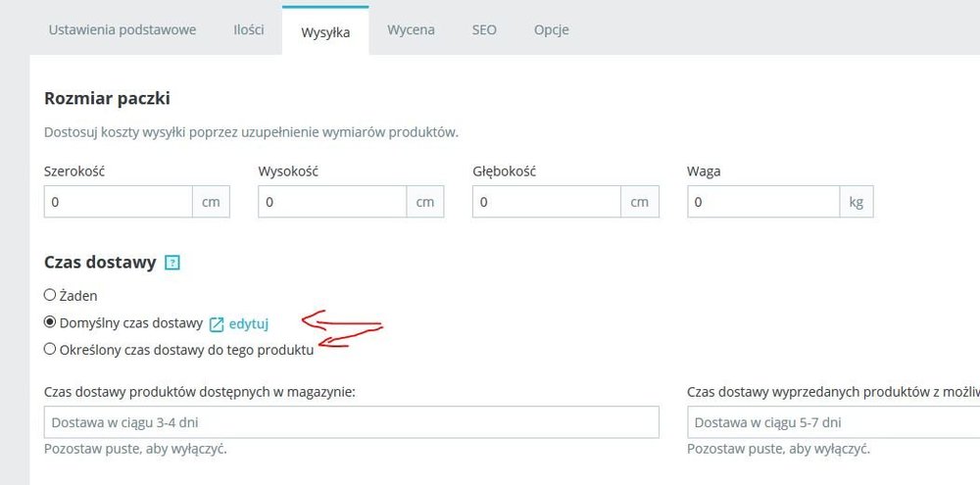Select Domyślny czas dostawy radio option
This screenshot has height=485, width=980.
click(50, 322)
